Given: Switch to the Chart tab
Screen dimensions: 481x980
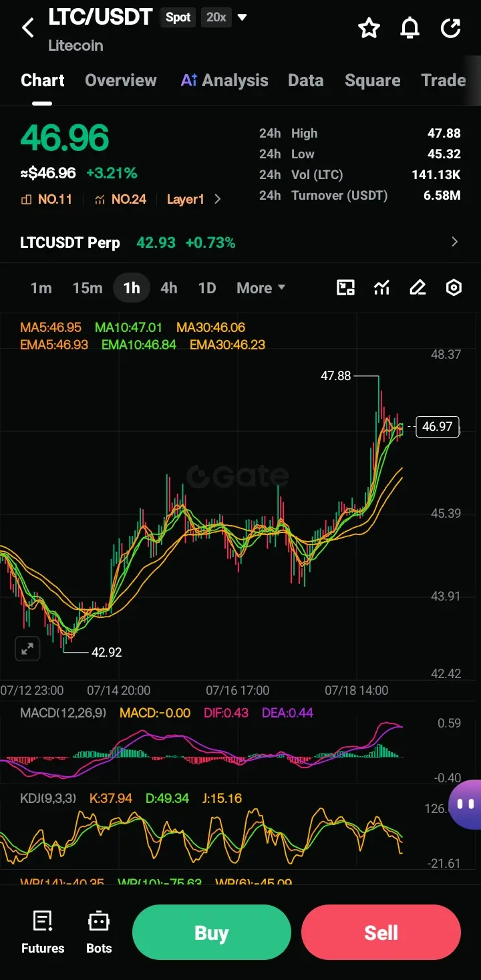Looking at the screenshot, I should [x=43, y=81].
